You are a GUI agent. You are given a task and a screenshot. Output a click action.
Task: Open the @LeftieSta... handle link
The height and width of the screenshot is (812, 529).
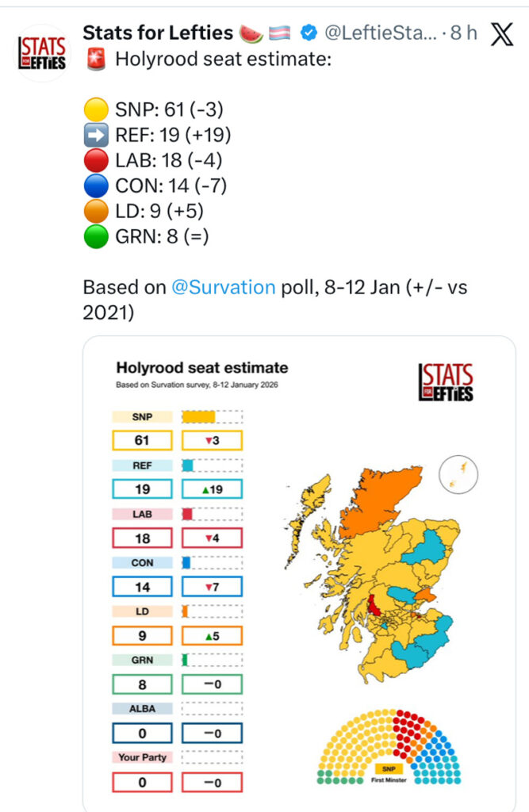point(381,33)
